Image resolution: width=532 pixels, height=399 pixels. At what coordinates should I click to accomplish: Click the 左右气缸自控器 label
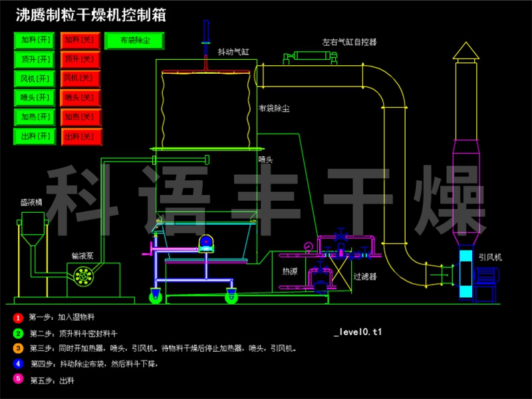(350, 42)
